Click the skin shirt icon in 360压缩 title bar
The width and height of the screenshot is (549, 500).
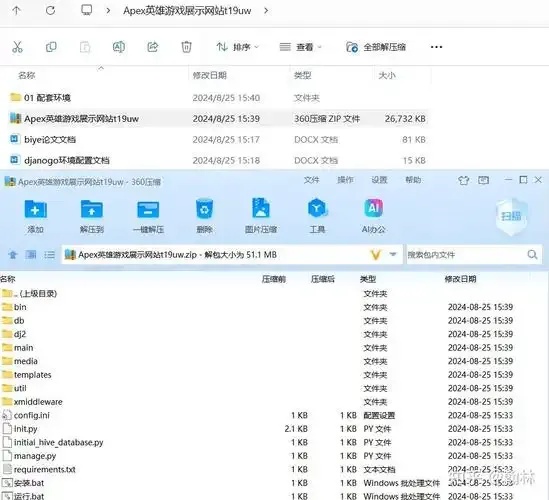click(x=464, y=180)
